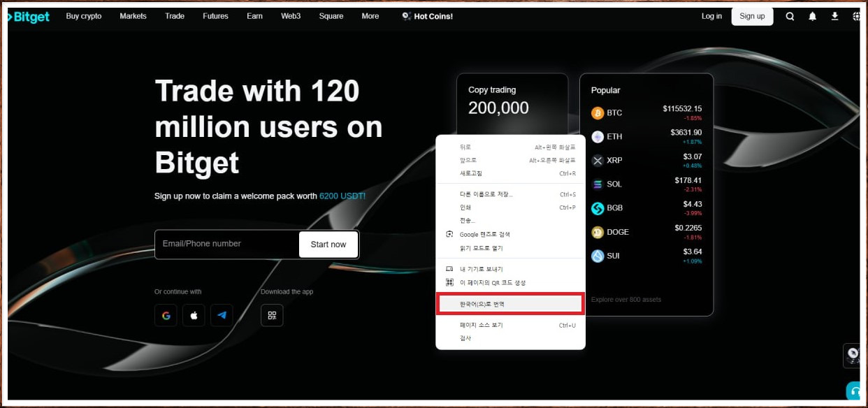
Task: Click BTC price $115532.15
Action: click(x=682, y=108)
